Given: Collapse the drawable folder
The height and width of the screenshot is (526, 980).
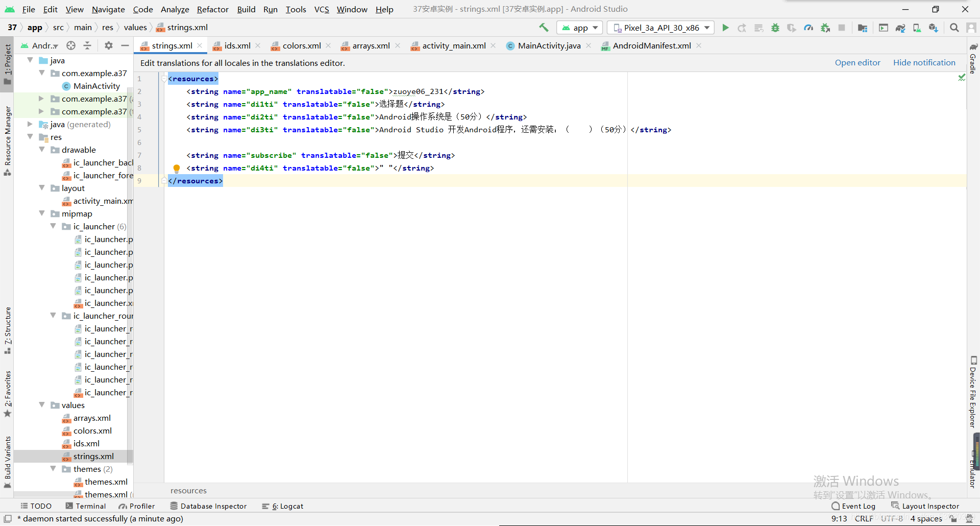Looking at the screenshot, I should 42,150.
